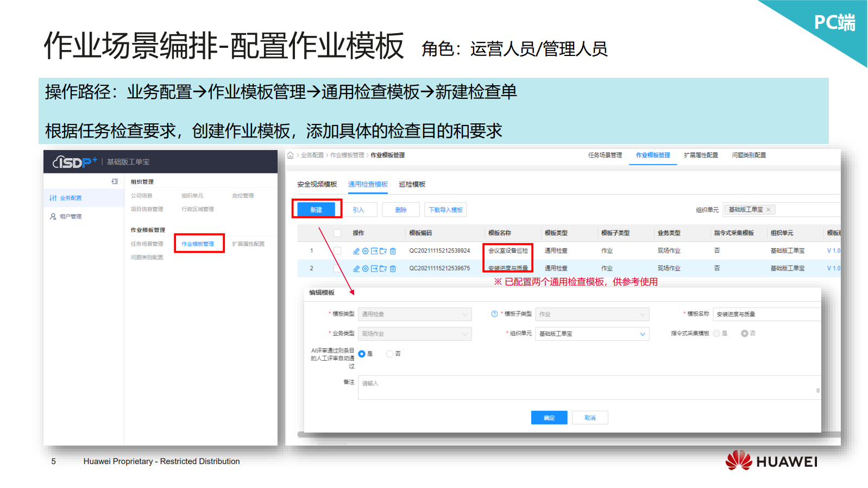Viewport: 868px width, 488px height.
Task: Click the 引入 button
Action: tap(358, 210)
